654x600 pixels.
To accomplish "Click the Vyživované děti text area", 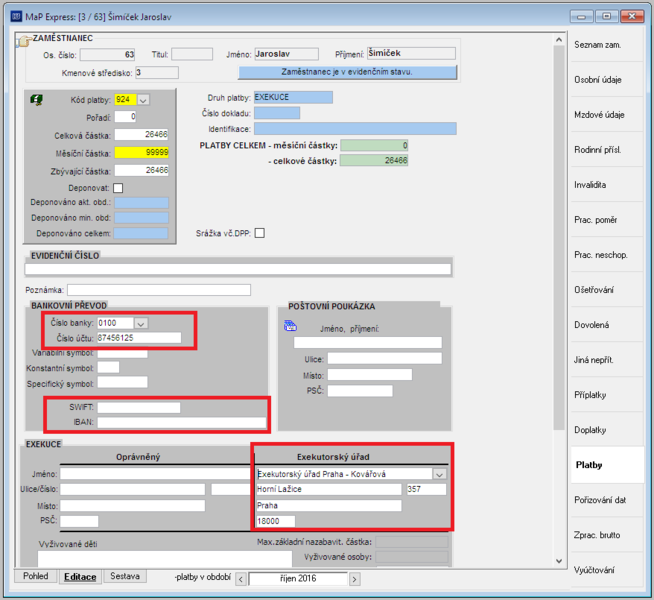I will (165, 559).
